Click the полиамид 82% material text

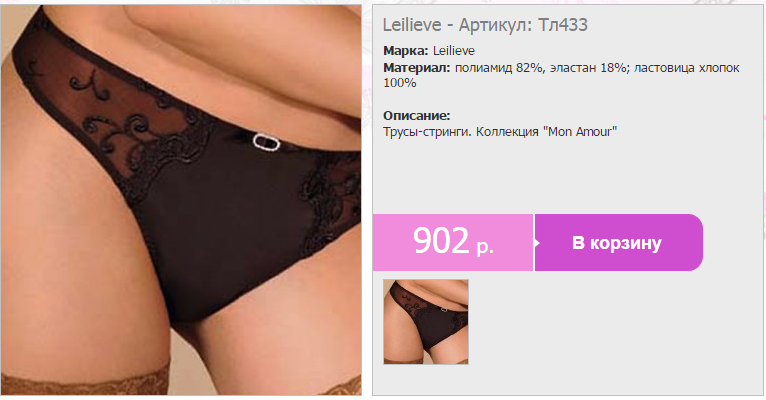[499, 68]
